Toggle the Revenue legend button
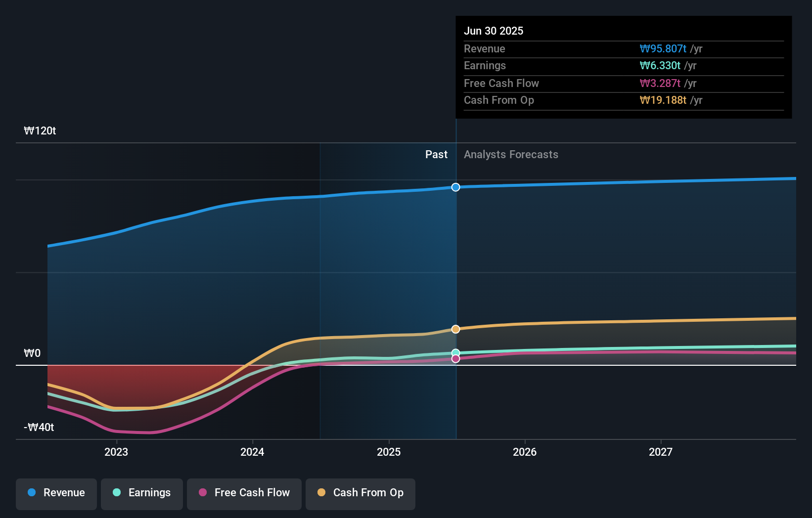The image size is (812, 518). pos(56,494)
